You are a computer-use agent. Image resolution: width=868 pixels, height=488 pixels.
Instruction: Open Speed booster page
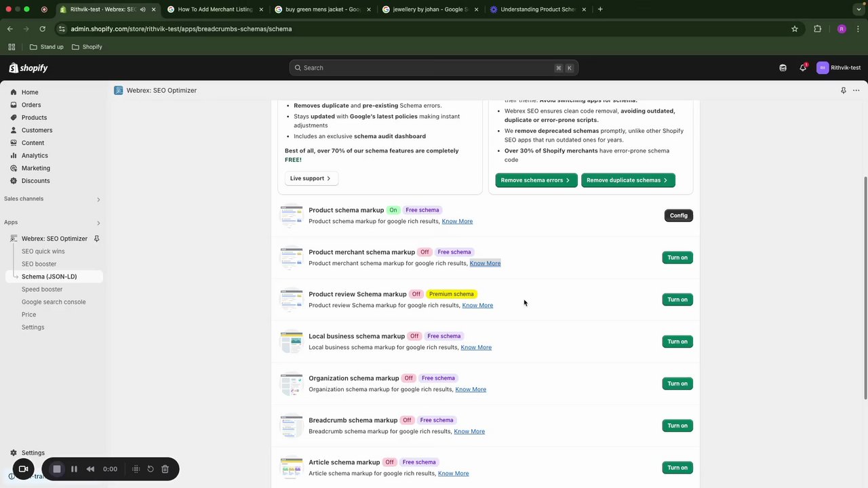41,289
